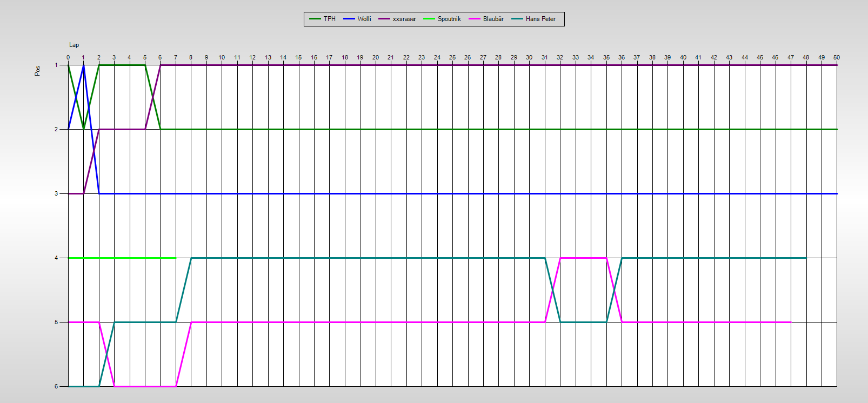Viewport: 868px width, 403px height.
Task: Click the magenta Blaubär legend line
Action: click(474, 19)
